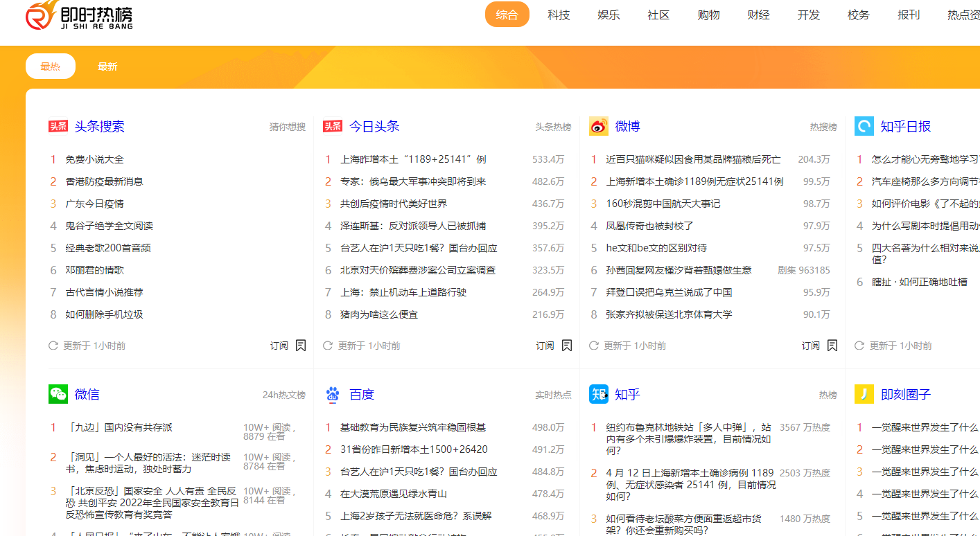This screenshot has height=536, width=980.
Task: Click the subscribe bookmark icon under 头条搜索
Action: [x=301, y=345]
